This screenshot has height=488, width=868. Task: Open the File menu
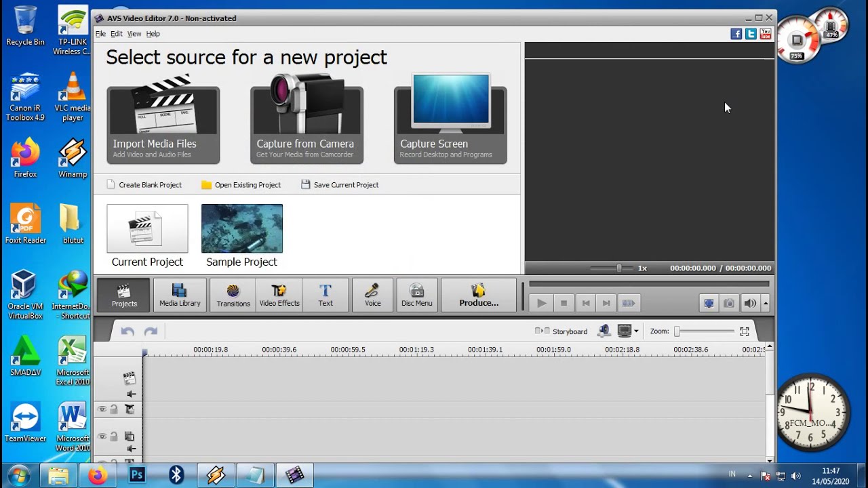100,34
